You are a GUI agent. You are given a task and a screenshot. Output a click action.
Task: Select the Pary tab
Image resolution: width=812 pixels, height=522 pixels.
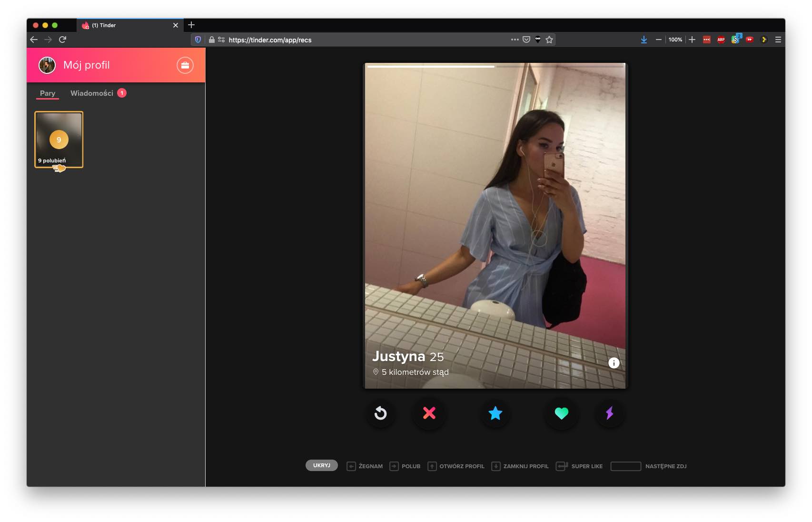[47, 93]
